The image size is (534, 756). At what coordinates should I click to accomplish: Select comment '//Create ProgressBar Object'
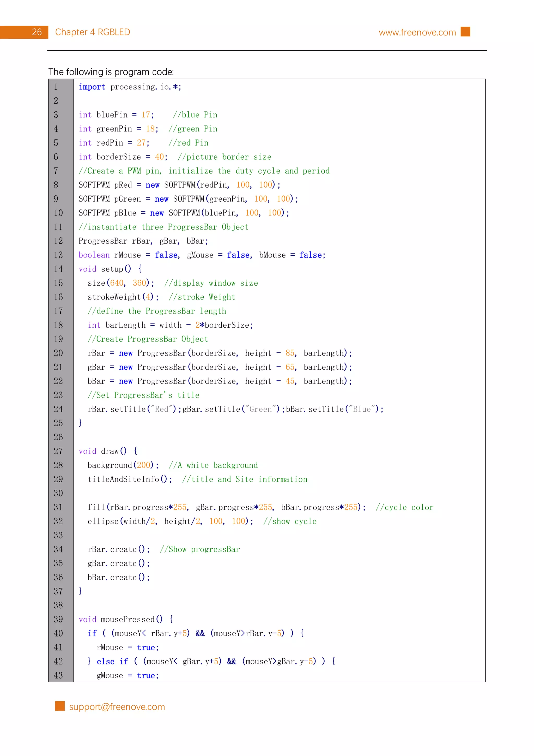click(x=148, y=339)
